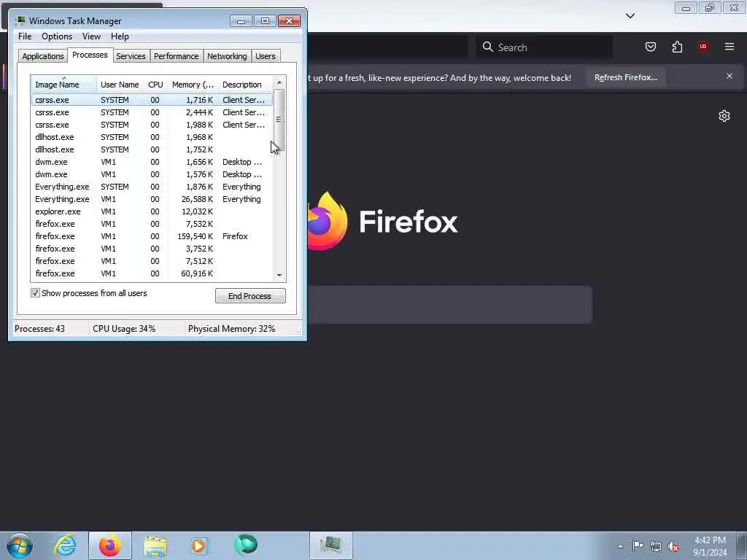747x560 pixels.
Task: Open Firefox Pocket save icon
Action: click(650, 47)
